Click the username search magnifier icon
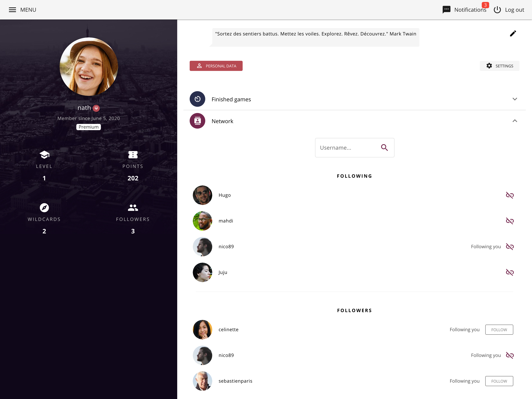The height and width of the screenshot is (399, 532). [384, 147]
